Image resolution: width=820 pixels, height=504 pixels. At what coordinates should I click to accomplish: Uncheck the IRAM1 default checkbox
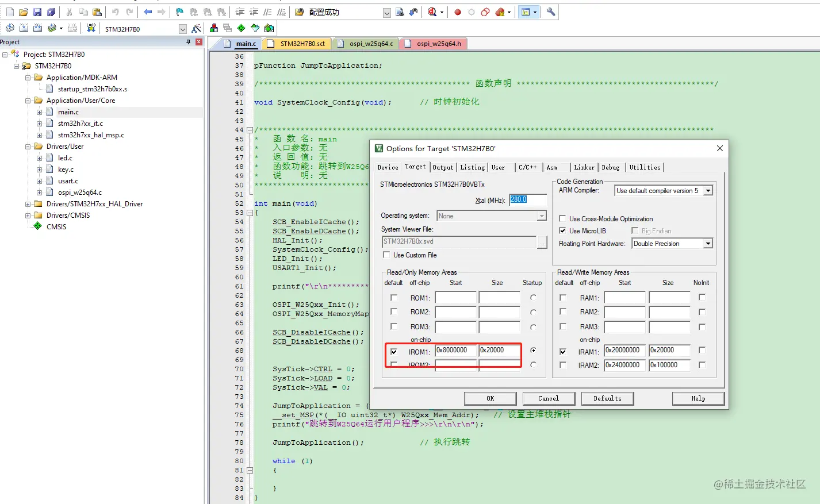click(563, 352)
